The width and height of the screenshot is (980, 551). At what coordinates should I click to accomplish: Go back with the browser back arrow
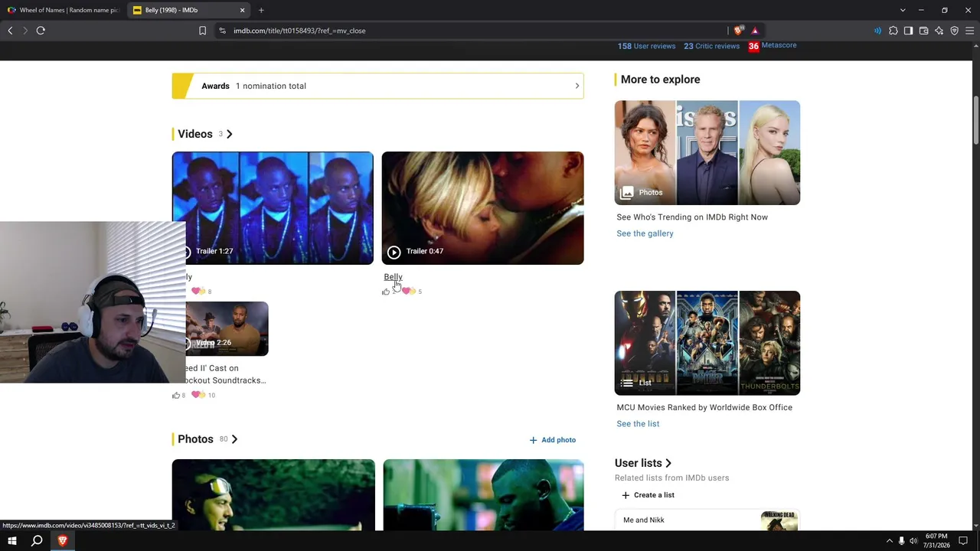point(10,31)
